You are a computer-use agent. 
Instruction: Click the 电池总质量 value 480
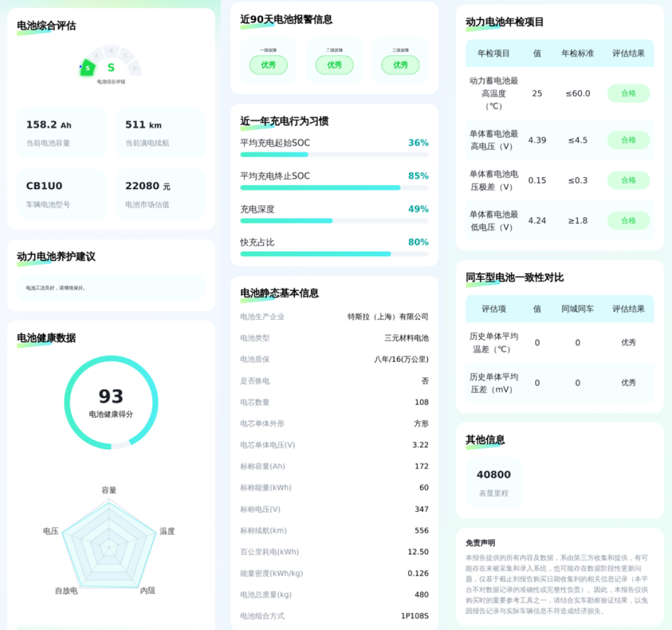click(421, 595)
